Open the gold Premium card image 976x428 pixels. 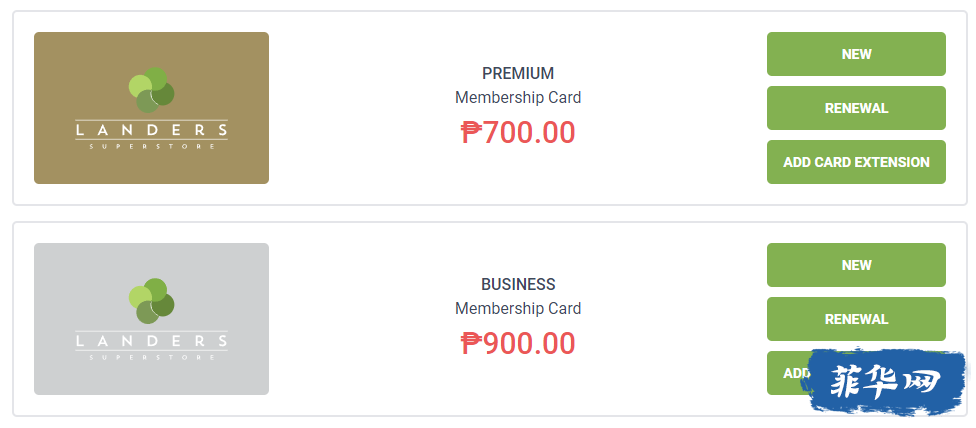tap(151, 108)
